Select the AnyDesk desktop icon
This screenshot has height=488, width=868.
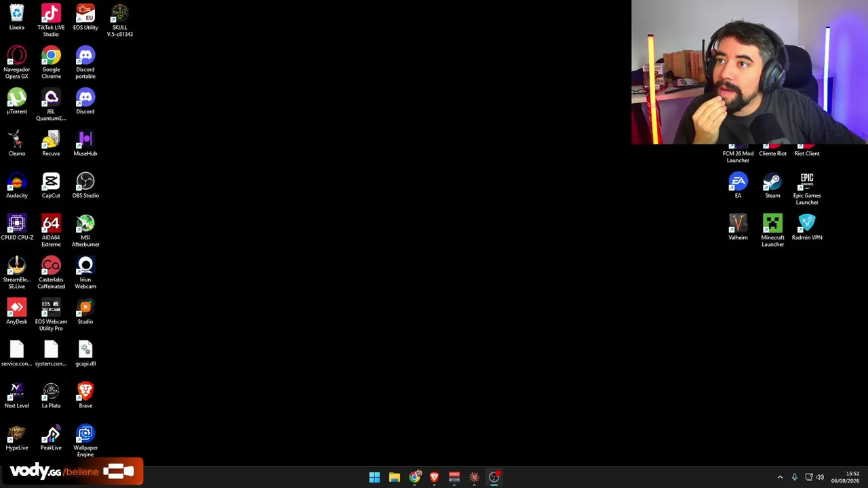17,308
